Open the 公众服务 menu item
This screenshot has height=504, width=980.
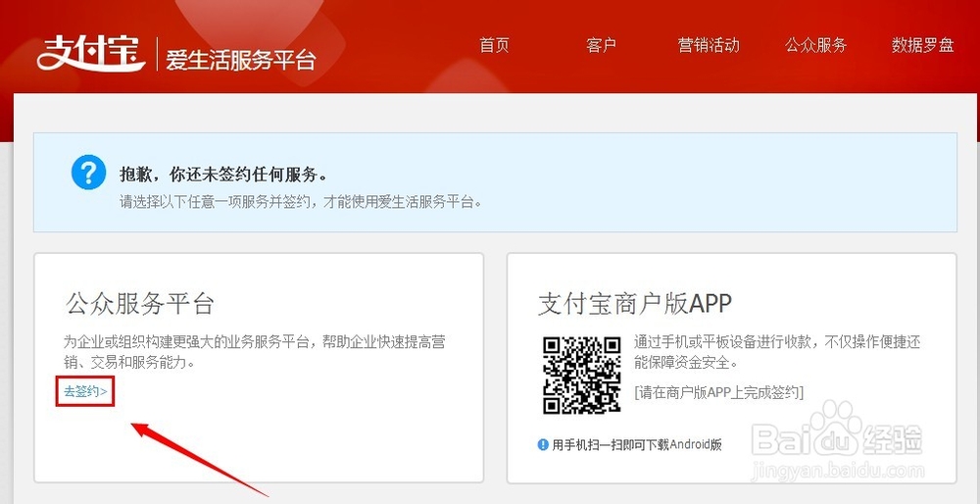tap(815, 45)
